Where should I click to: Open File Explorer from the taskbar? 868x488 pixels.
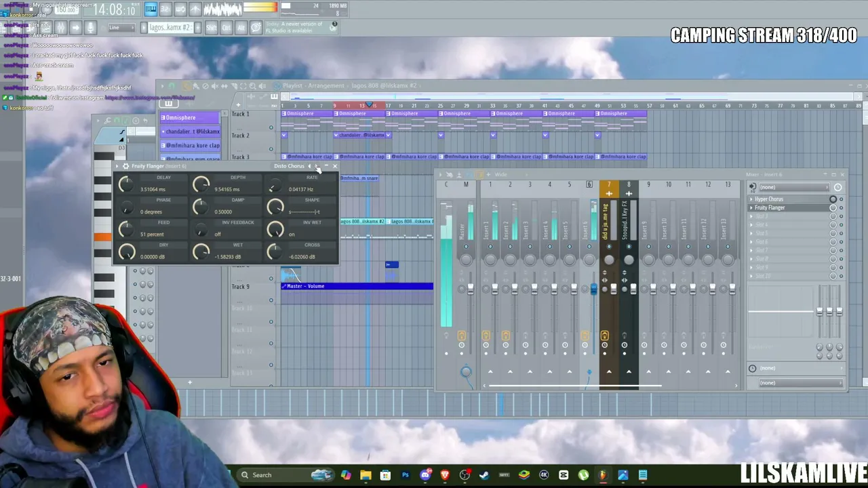[366, 475]
